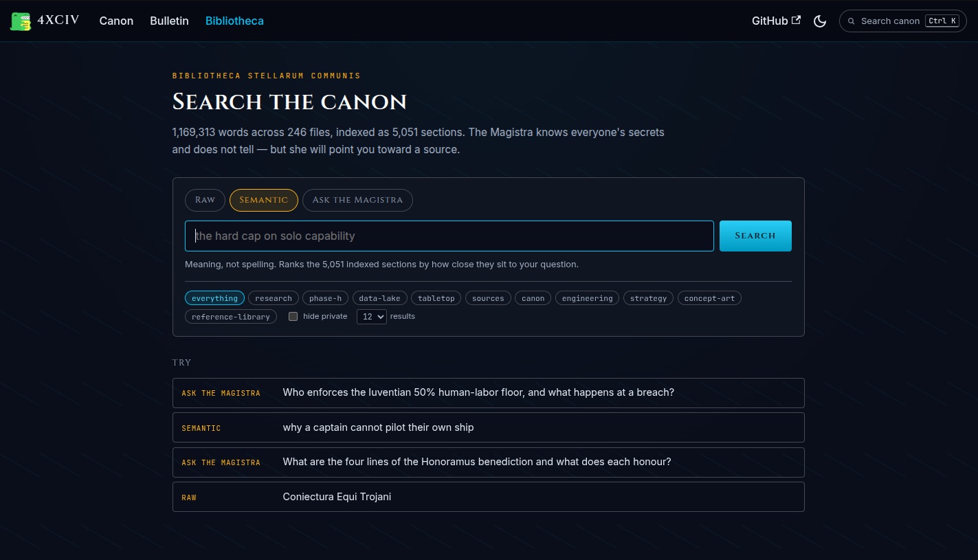
Task: Switch to the Ask the Magistra mode
Action: [357, 200]
